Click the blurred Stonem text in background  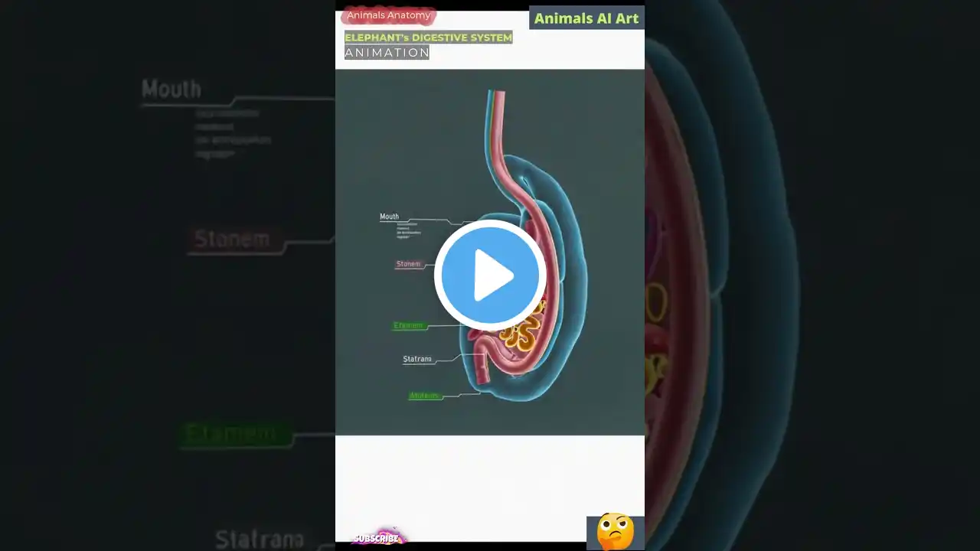tap(231, 239)
